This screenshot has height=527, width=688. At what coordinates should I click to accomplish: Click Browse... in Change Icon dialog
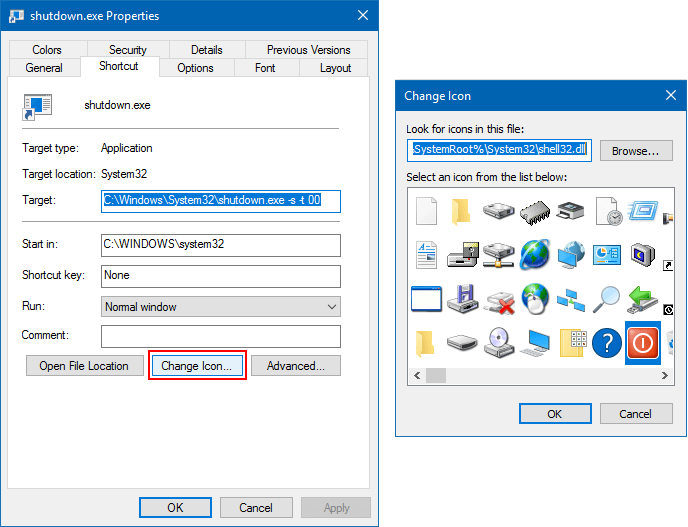(636, 151)
